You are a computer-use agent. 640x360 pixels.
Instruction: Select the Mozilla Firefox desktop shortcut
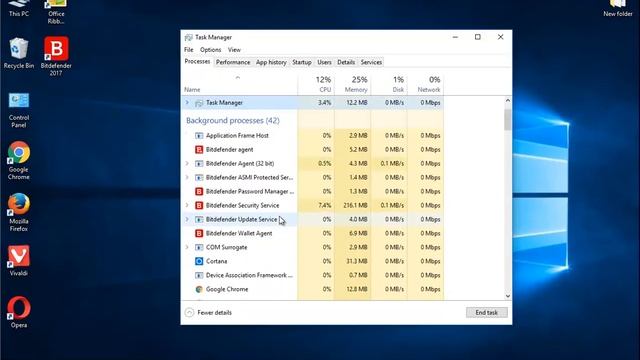click(19, 213)
